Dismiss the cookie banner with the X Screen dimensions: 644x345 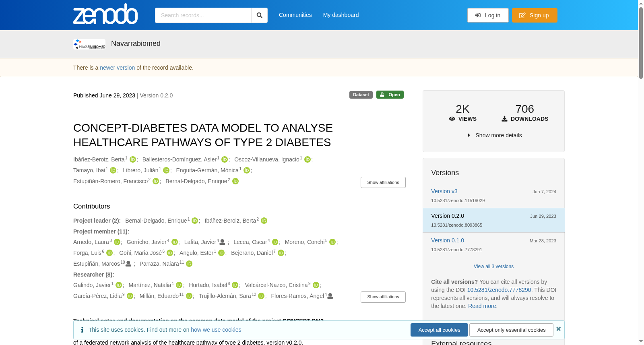point(559,329)
